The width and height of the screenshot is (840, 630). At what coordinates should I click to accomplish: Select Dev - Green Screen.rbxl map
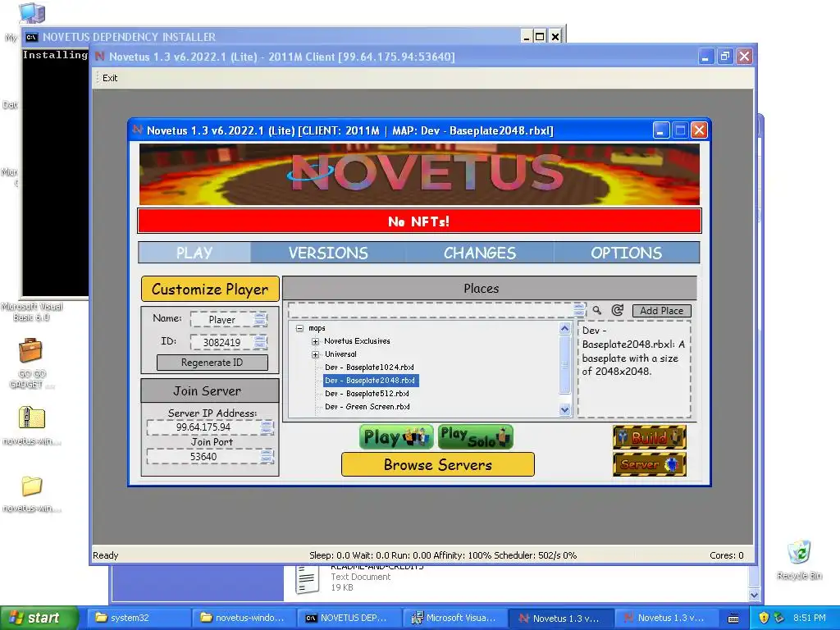tap(367, 407)
